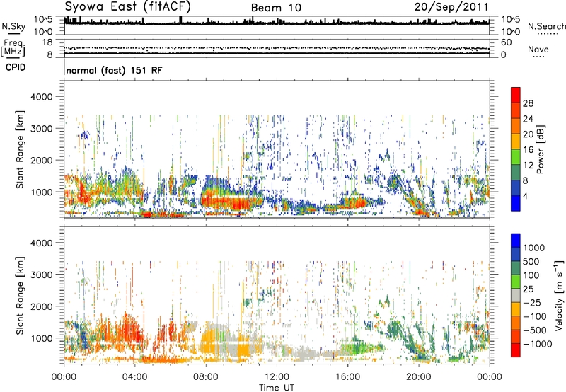Click the '24' tick on Power colorbar
Viewport: 566px width, 392px height.
coord(528,119)
